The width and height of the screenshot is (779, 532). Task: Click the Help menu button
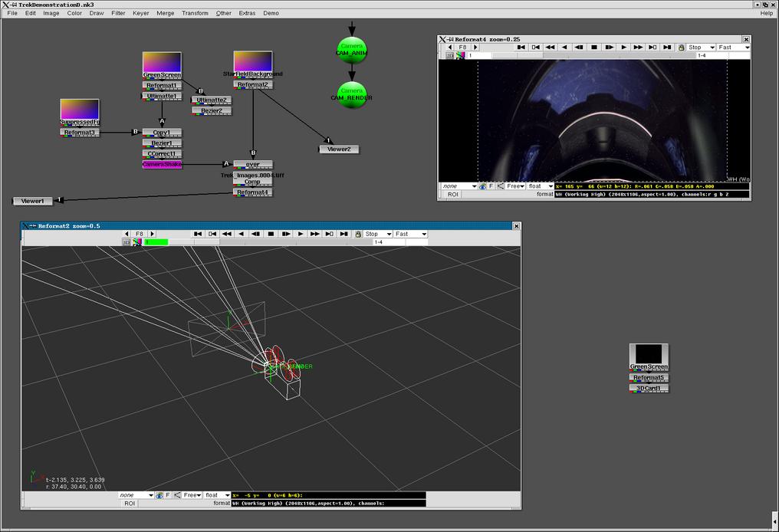766,13
